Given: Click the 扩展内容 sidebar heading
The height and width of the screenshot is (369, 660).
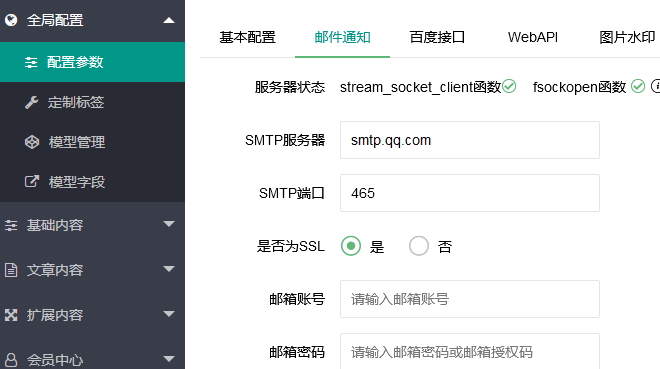Looking at the screenshot, I should click(x=55, y=315).
